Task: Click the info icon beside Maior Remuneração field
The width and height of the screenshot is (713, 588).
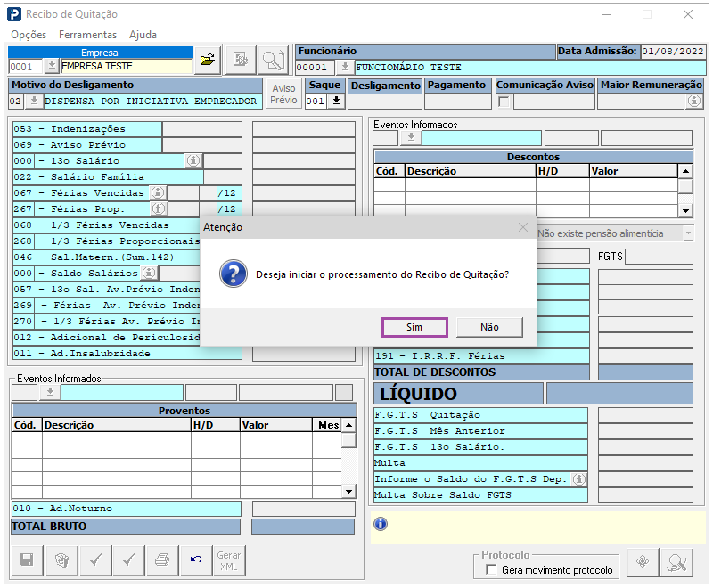Action: [694, 101]
